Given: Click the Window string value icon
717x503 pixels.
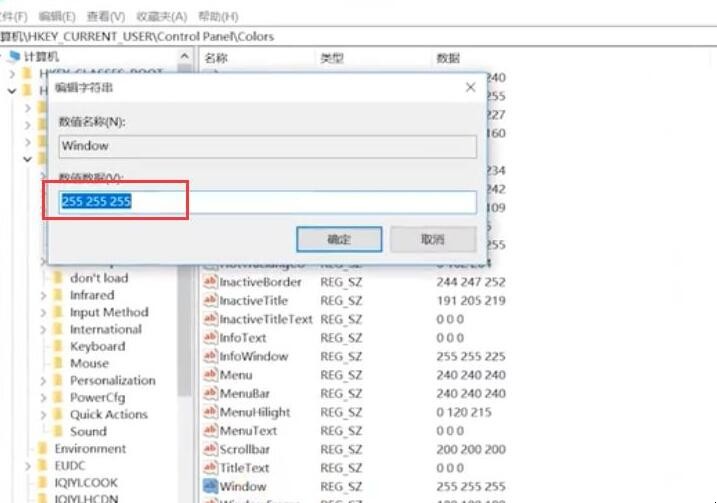Looking at the screenshot, I should [210, 486].
